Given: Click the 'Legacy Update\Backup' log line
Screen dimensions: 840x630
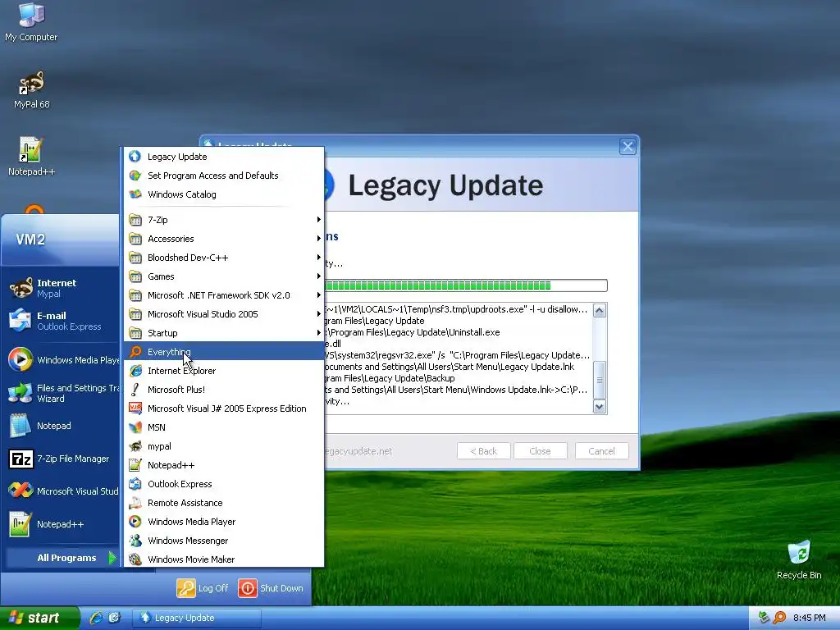Looking at the screenshot, I should pyautogui.click(x=390, y=378).
